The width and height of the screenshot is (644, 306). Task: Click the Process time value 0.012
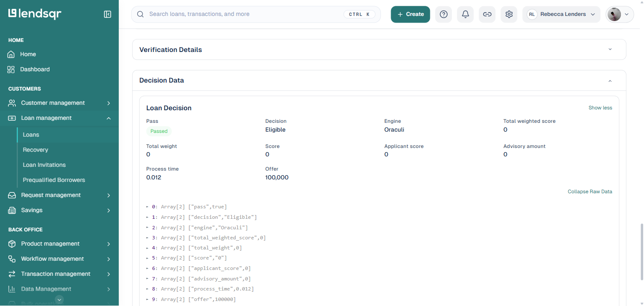pyautogui.click(x=154, y=178)
